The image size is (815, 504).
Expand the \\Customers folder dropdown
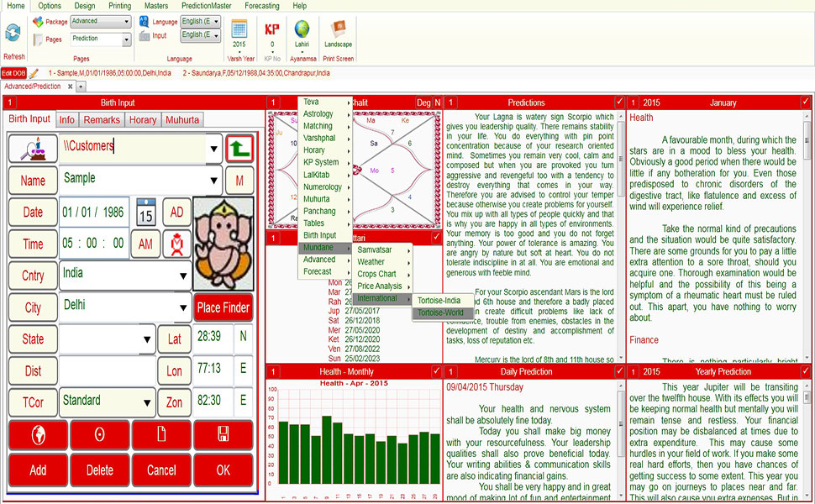coord(213,150)
